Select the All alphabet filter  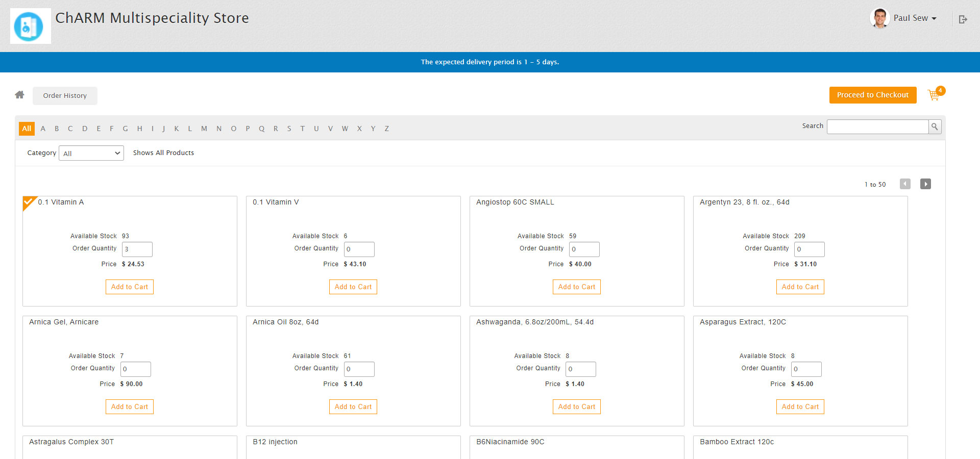[x=27, y=129]
